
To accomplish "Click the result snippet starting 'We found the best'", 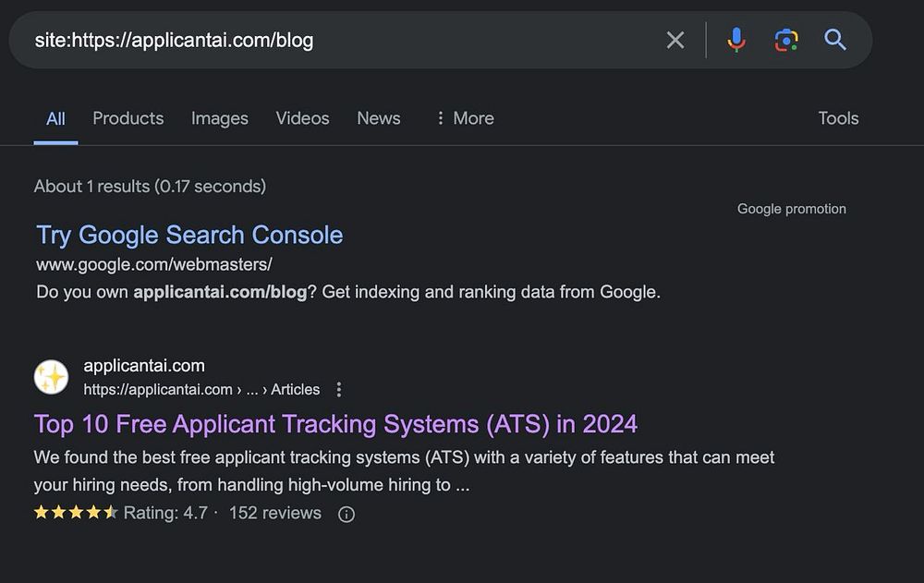I will pyautogui.click(x=404, y=471).
